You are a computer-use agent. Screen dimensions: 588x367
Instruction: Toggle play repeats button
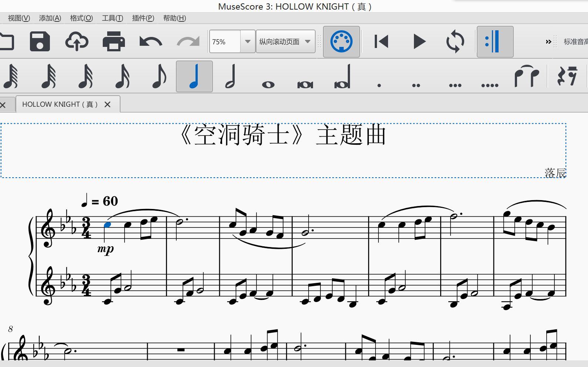tap(495, 41)
